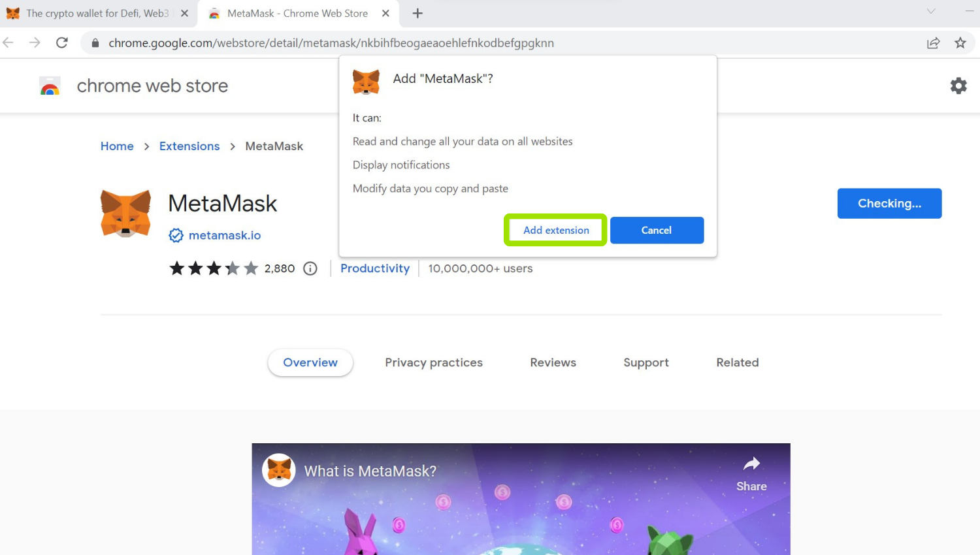
Task: Close the MetaMask Chrome Web Store tab
Action: click(385, 13)
